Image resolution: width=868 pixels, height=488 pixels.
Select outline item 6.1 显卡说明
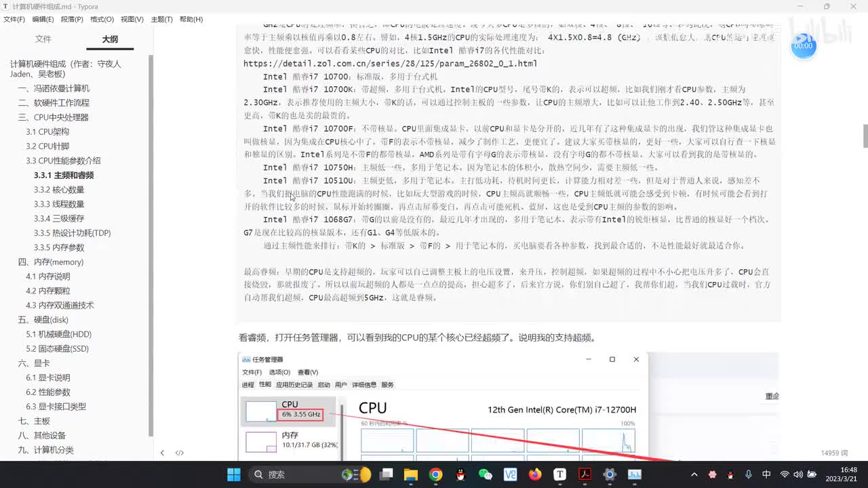click(48, 378)
